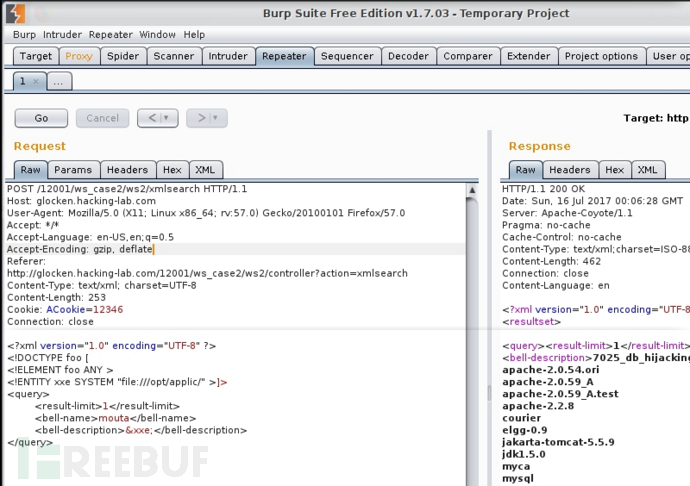Switch to the Proxy tab
This screenshot has width=690, height=486.
tap(79, 56)
